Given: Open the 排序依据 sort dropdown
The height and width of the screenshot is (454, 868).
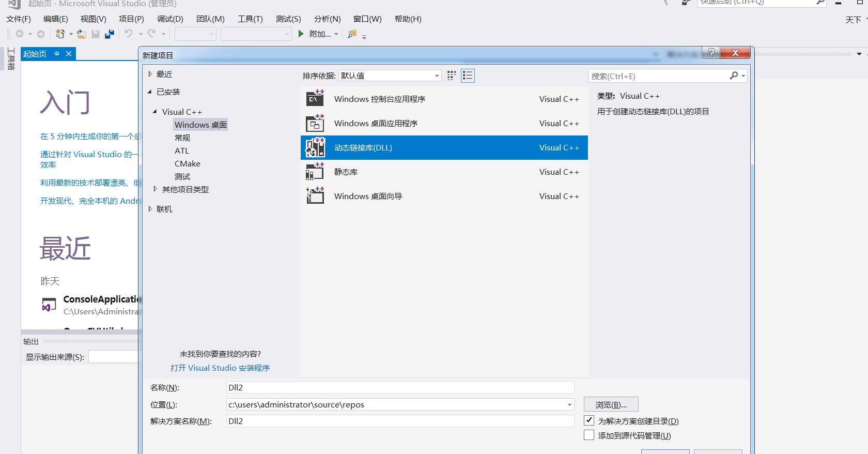Looking at the screenshot, I should coord(390,75).
